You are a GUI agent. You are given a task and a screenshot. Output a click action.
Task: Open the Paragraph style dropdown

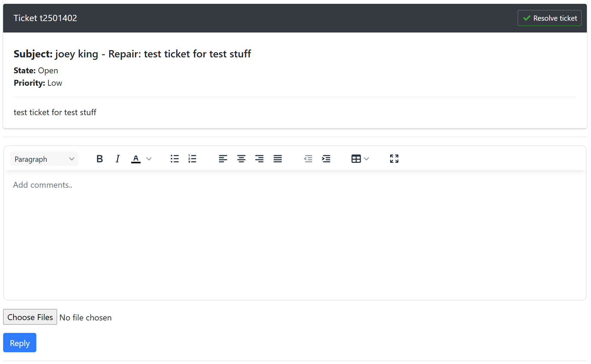44,159
